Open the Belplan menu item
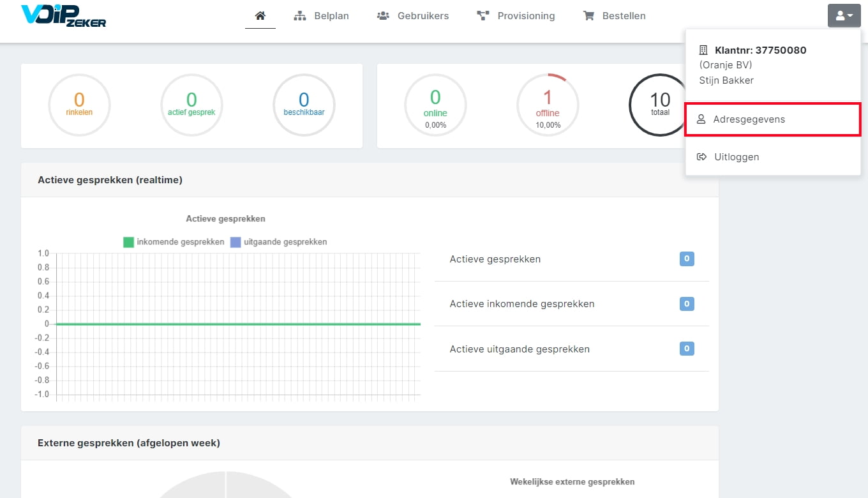The height and width of the screenshot is (498, 868). [321, 16]
